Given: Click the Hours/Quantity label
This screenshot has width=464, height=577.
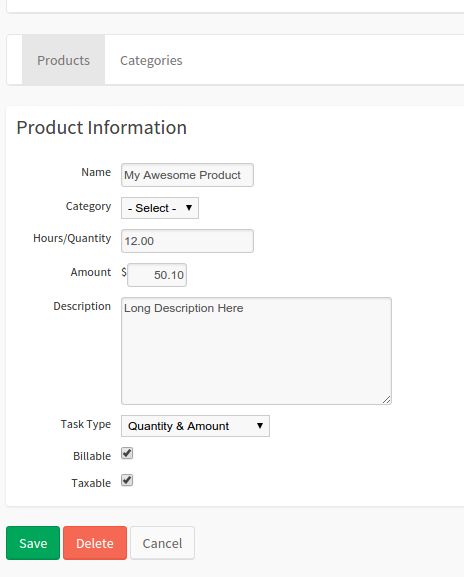Looking at the screenshot, I should [72, 238].
